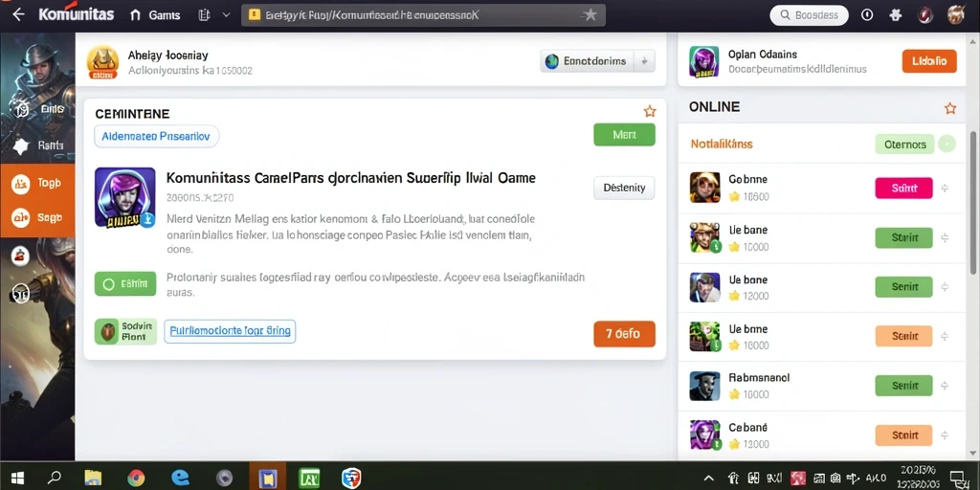Open the Cebané avatar
Image resolution: width=980 pixels, height=490 pixels.
[x=704, y=435]
